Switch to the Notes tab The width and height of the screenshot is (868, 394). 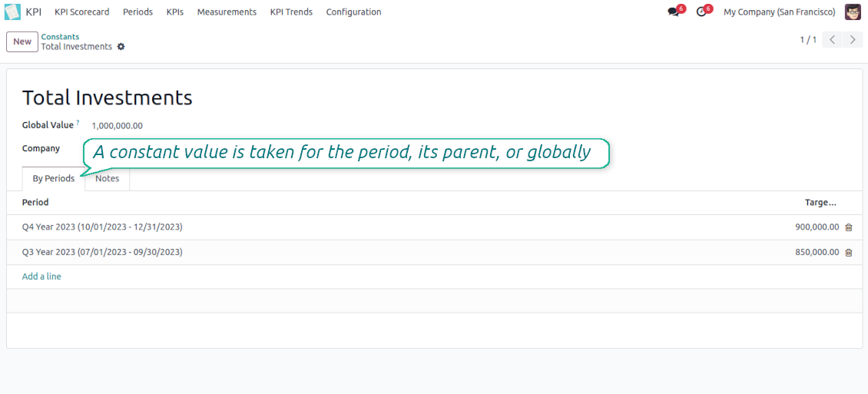click(x=108, y=179)
